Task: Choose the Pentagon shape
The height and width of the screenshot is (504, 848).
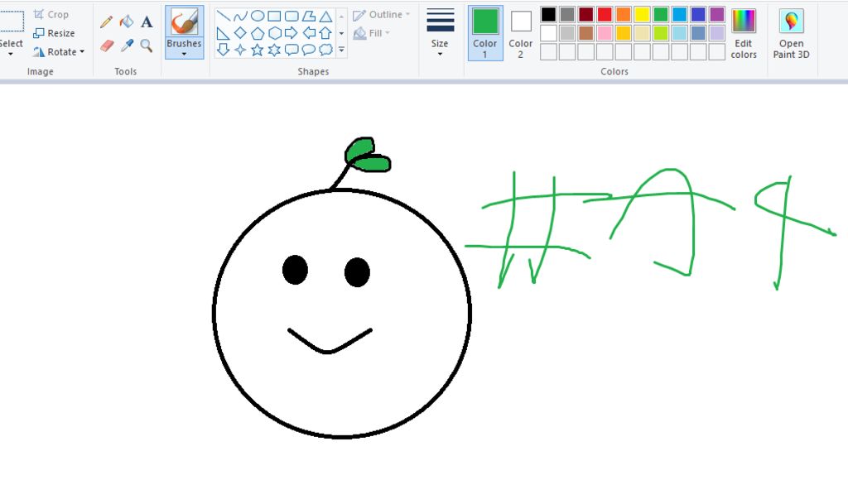Action: (x=258, y=33)
